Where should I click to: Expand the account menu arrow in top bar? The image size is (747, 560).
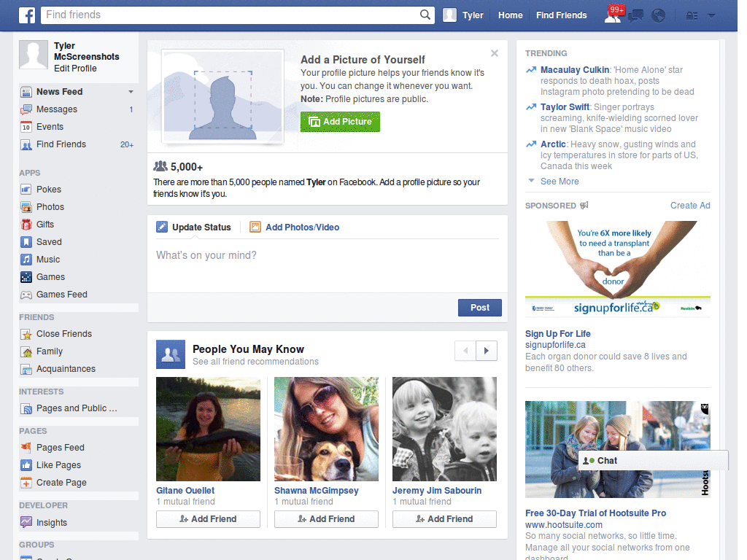pos(711,16)
